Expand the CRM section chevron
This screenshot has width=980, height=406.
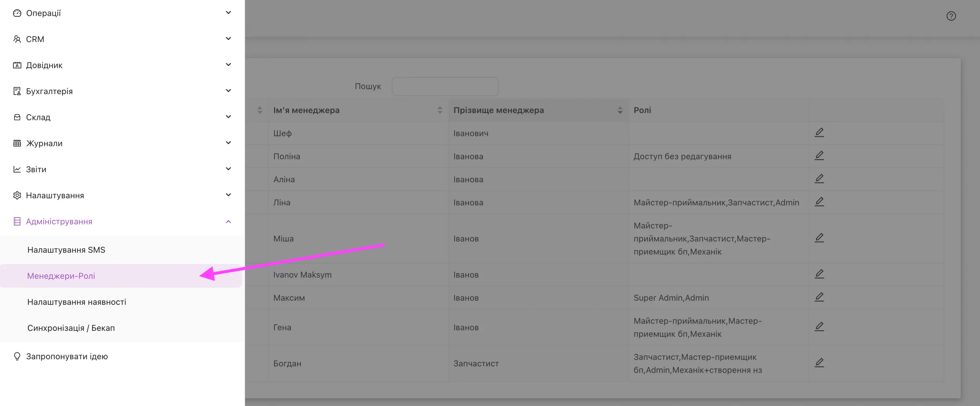pos(228,39)
